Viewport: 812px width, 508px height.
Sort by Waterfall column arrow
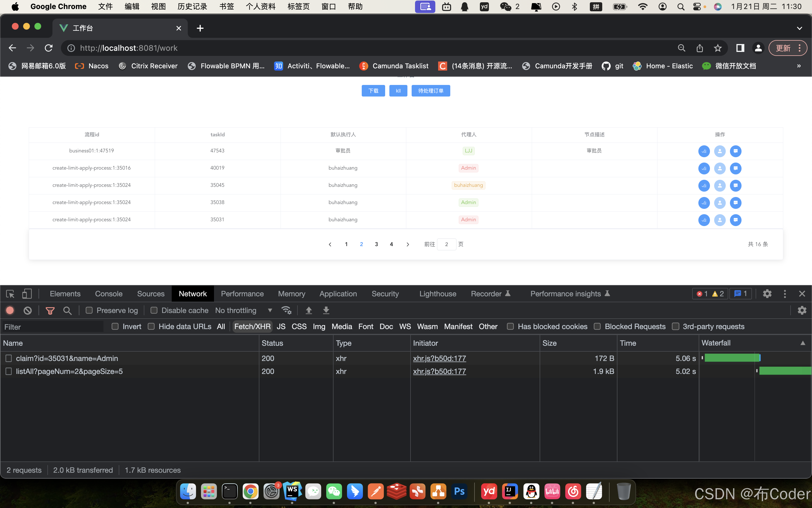coord(803,343)
